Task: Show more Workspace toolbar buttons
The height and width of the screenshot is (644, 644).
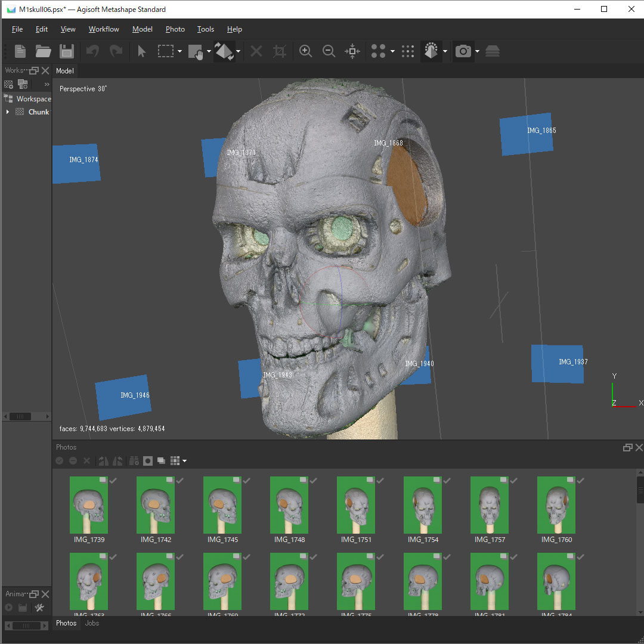Action: click(47, 85)
